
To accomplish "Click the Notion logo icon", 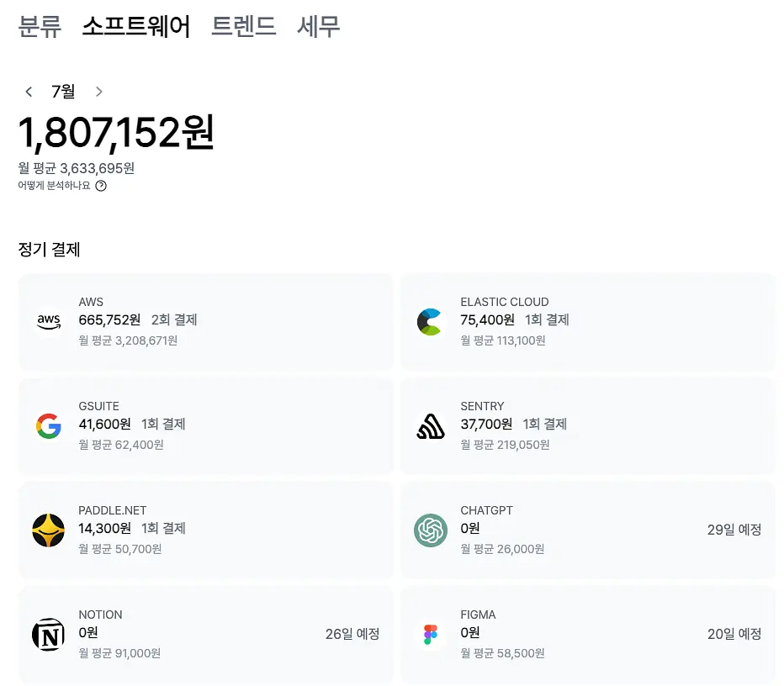I will coord(49,635).
